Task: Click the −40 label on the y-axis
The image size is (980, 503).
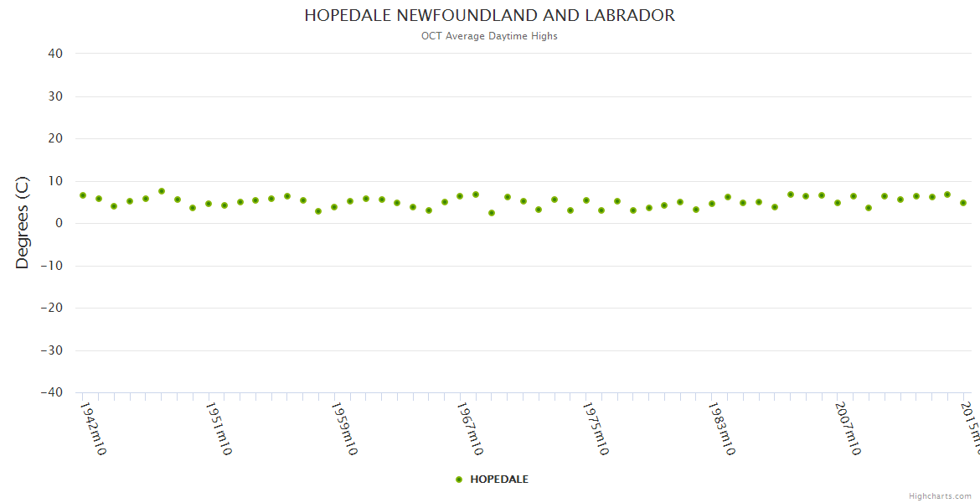Action: click(52, 392)
